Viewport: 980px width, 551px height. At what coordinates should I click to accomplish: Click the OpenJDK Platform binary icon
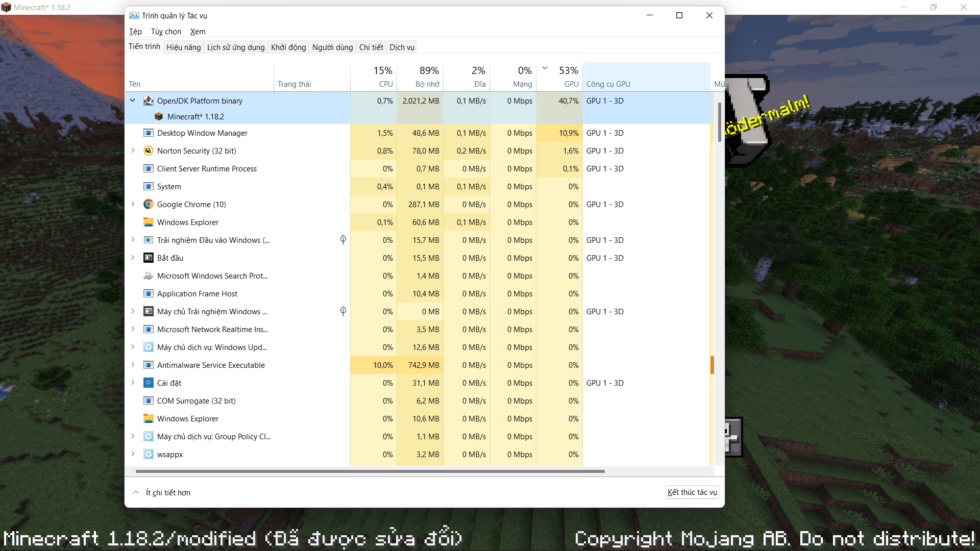pos(148,101)
